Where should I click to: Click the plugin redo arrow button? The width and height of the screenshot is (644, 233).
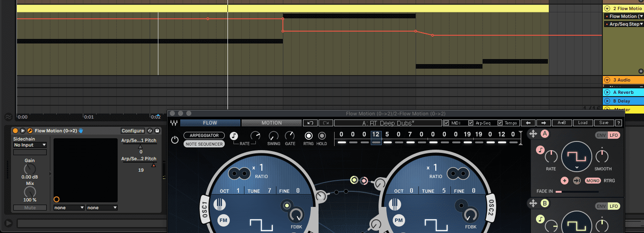(x=325, y=123)
